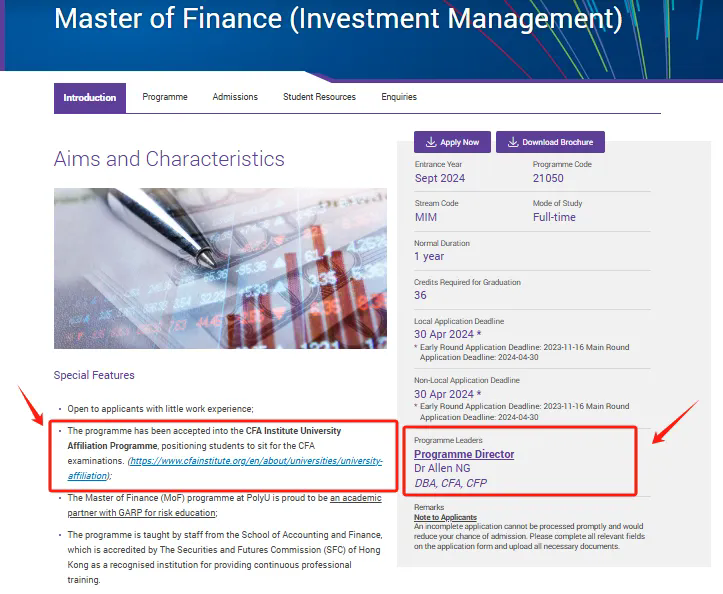This screenshot has height=594, width=723.
Task: Click the Master of Finance page title
Action: 338,18
